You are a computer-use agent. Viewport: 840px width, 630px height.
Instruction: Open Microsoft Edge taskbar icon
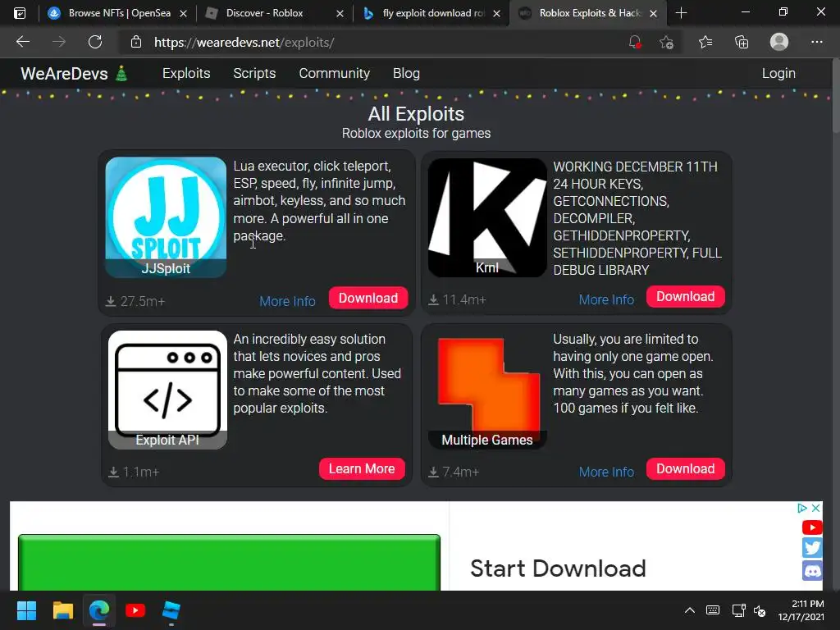tap(99, 610)
